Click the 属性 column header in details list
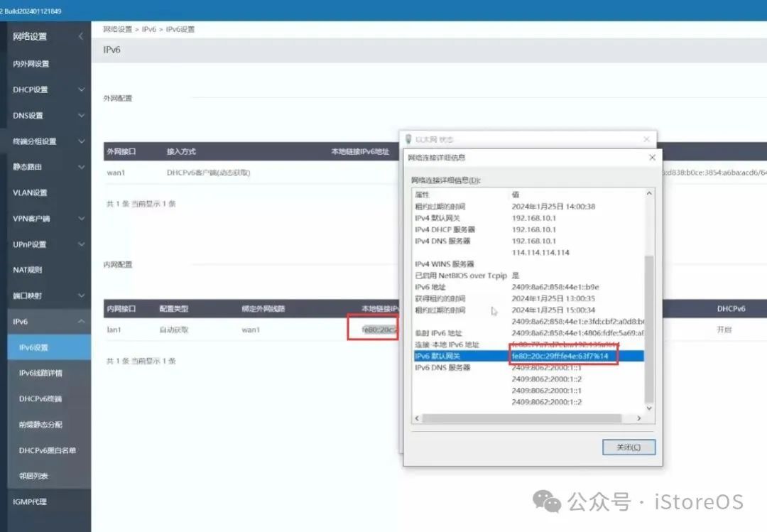Image resolution: width=767 pixels, height=532 pixels. click(422, 195)
